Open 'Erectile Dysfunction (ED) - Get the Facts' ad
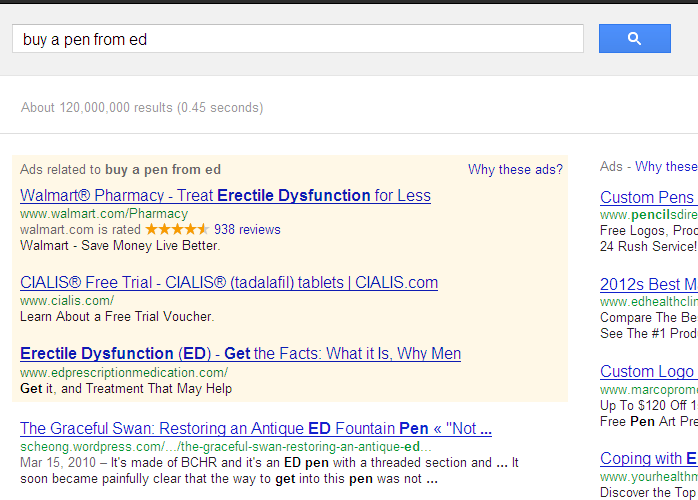The width and height of the screenshot is (698, 500). click(x=240, y=354)
